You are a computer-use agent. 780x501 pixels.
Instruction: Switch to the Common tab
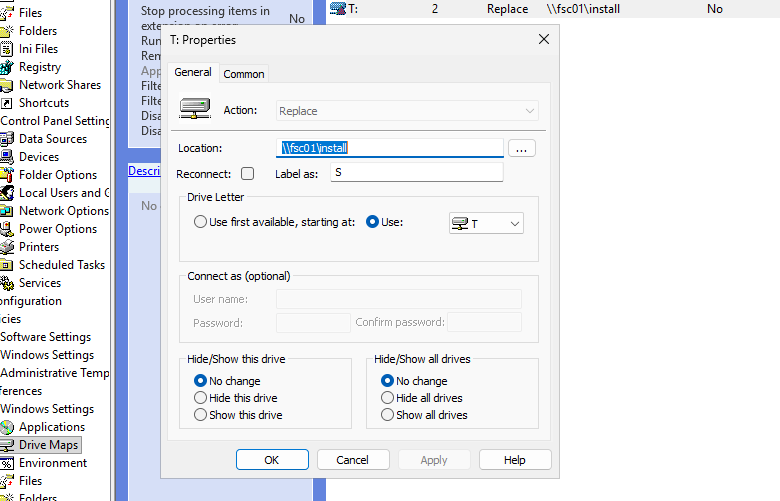coord(244,74)
